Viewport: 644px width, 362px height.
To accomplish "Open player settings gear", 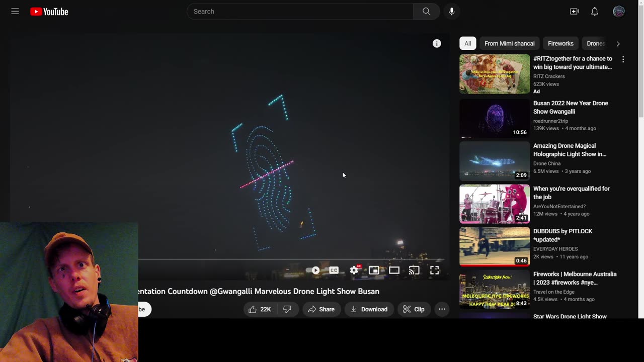I will [x=354, y=270].
